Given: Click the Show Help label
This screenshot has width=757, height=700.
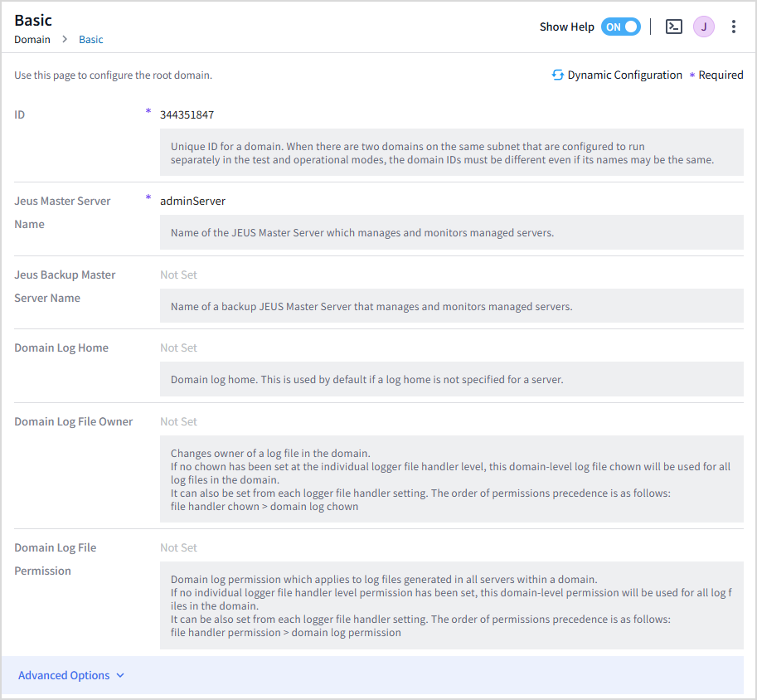Looking at the screenshot, I should click(566, 27).
